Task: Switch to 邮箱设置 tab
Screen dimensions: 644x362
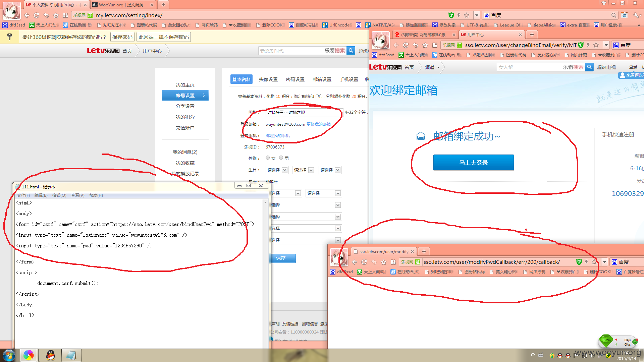Action: [322, 79]
